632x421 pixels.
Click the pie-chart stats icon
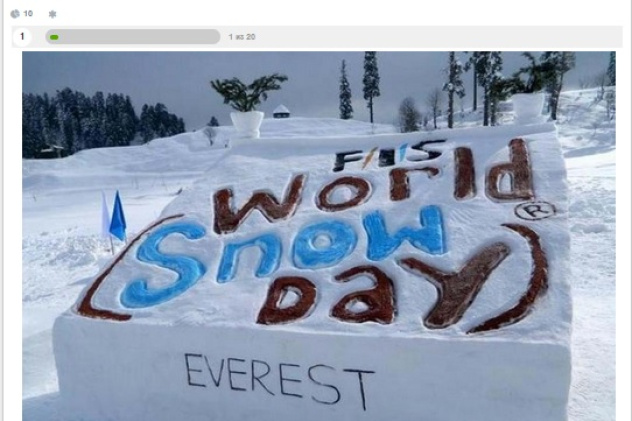click(x=15, y=14)
